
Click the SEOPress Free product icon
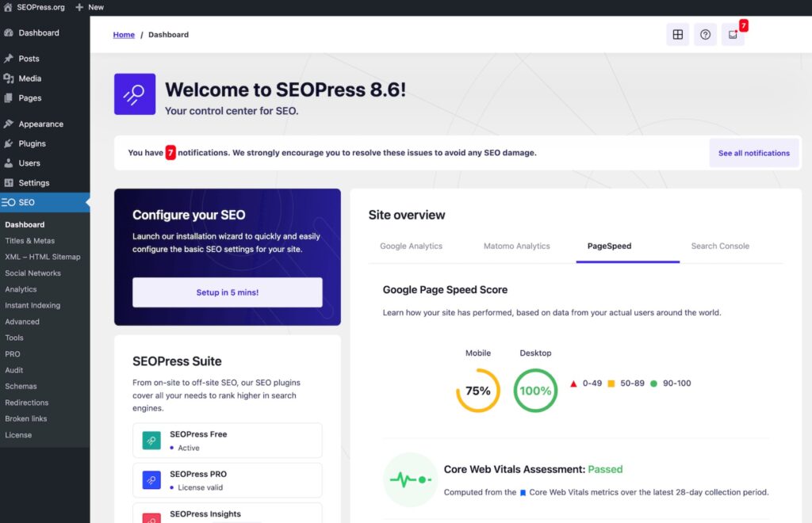pos(151,440)
